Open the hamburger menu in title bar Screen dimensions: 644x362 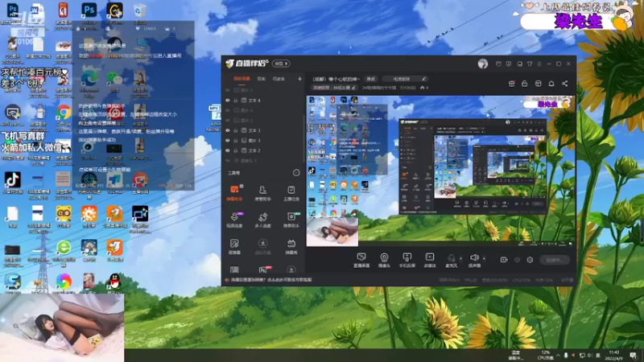coord(539,64)
